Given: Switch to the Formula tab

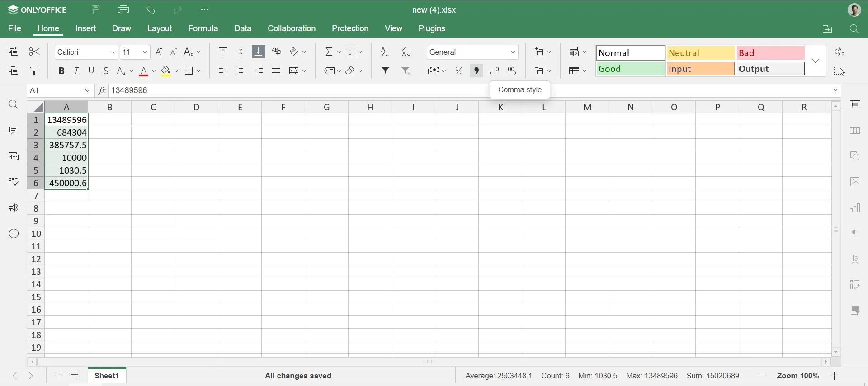Looking at the screenshot, I should tap(203, 28).
